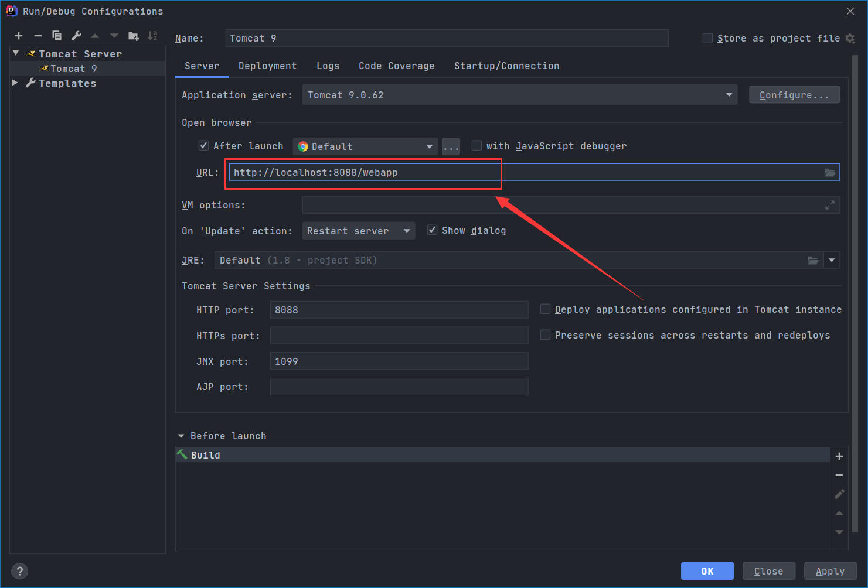
Task: Copy the selected configuration
Action: click(x=57, y=36)
